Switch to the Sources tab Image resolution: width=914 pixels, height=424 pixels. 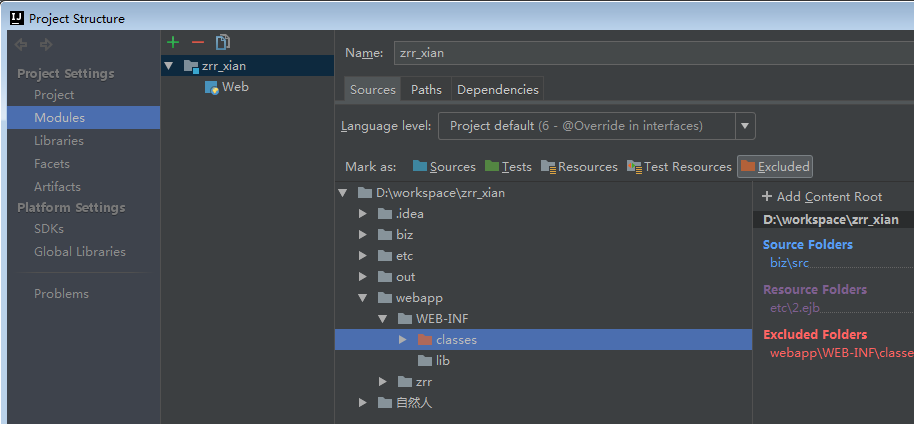372,90
